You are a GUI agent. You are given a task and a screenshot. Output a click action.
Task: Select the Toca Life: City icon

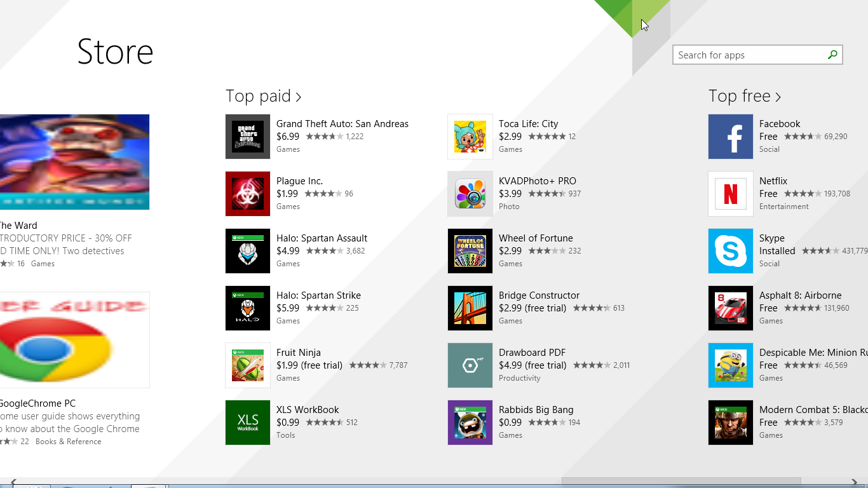pos(470,137)
